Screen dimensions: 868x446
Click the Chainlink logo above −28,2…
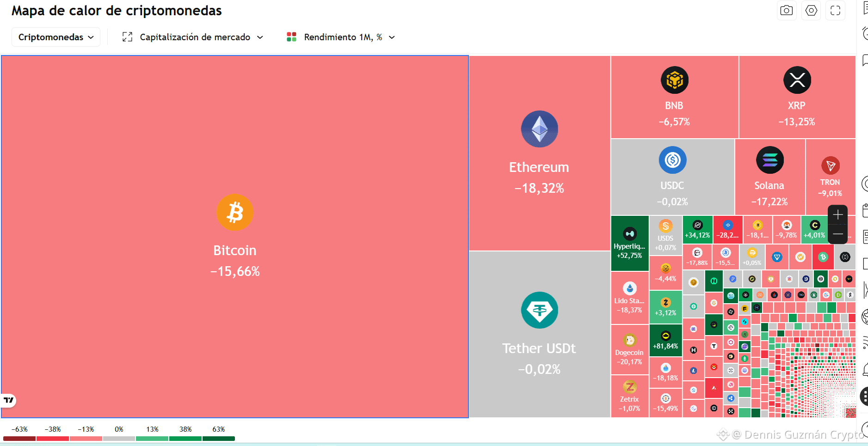click(728, 225)
